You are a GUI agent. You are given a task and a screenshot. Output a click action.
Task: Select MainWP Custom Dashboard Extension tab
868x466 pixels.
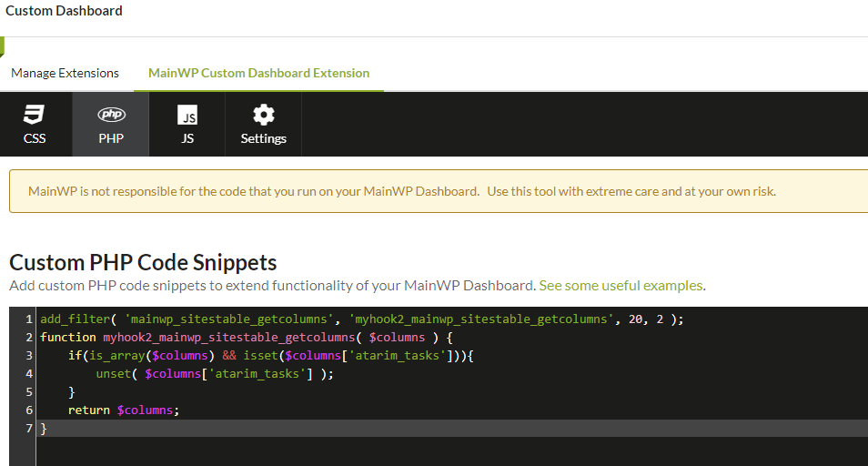258,73
